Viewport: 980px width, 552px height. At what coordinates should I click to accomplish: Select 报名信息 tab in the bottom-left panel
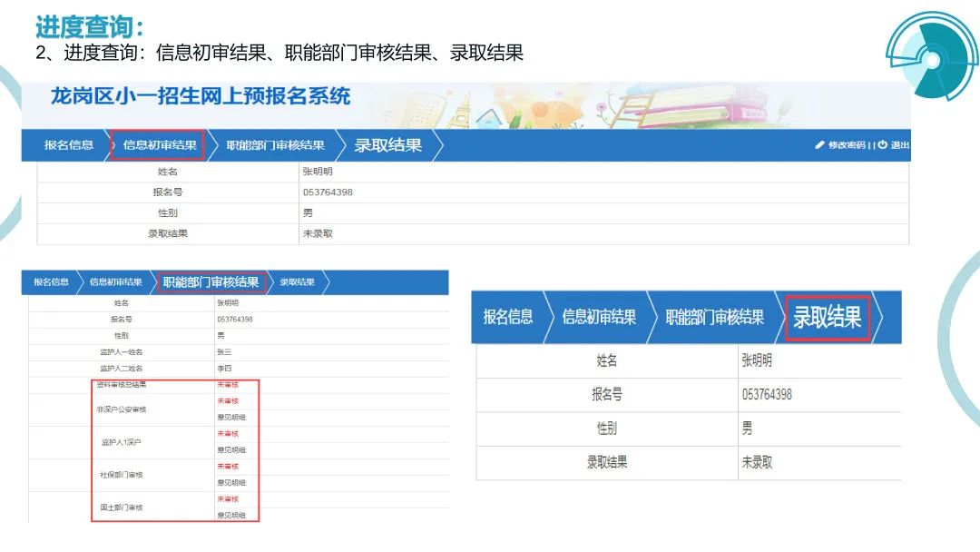tap(51, 282)
